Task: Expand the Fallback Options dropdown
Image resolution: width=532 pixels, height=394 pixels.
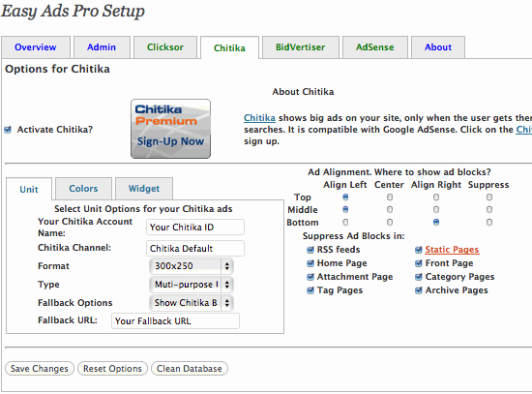Action: pyautogui.click(x=192, y=303)
